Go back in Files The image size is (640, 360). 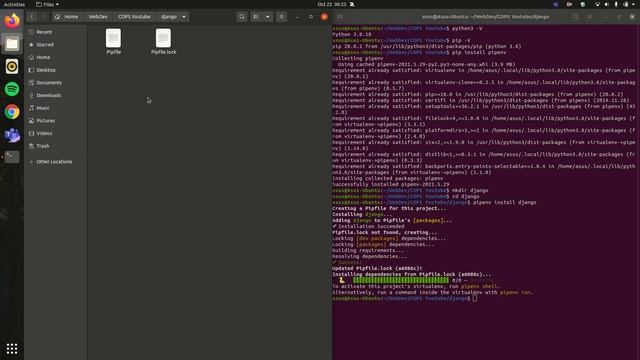tap(32, 17)
